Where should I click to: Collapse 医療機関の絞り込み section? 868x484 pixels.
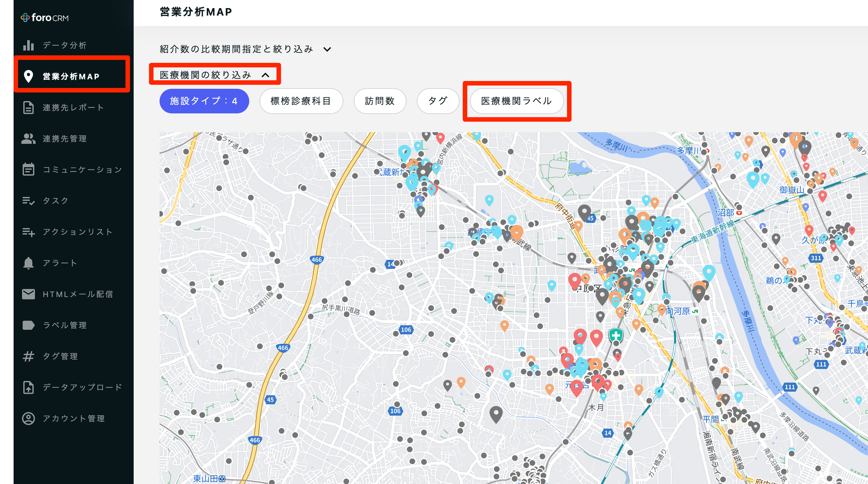pyautogui.click(x=215, y=75)
